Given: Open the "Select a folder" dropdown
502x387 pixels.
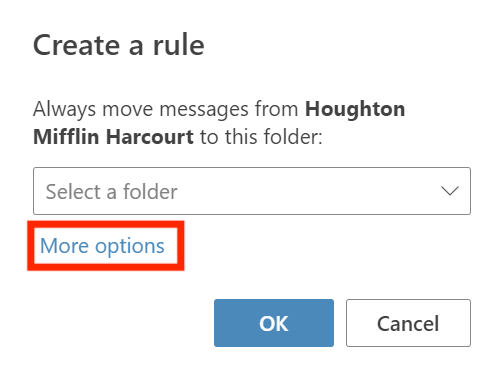Looking at the screenshot, I should (252, 191).
